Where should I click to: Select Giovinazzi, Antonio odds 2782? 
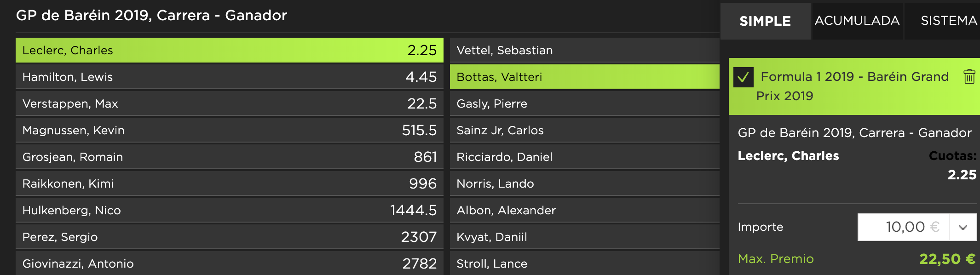[230, 263]
